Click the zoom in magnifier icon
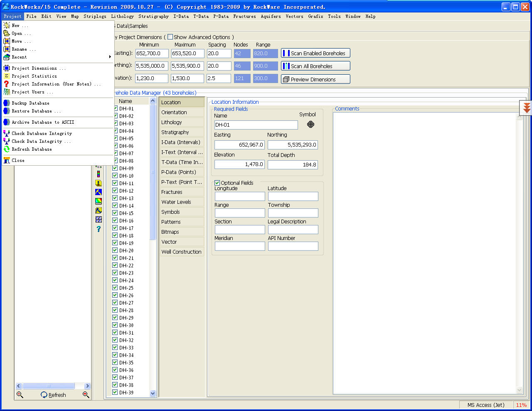 (x=20, y=395)
